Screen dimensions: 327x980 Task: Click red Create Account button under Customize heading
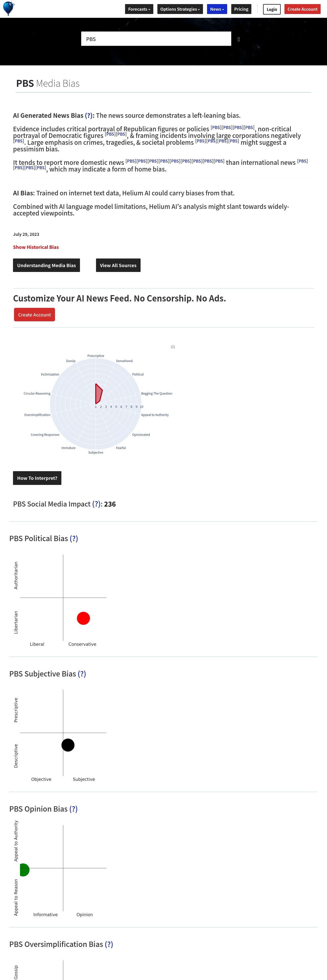pos(34,315)
